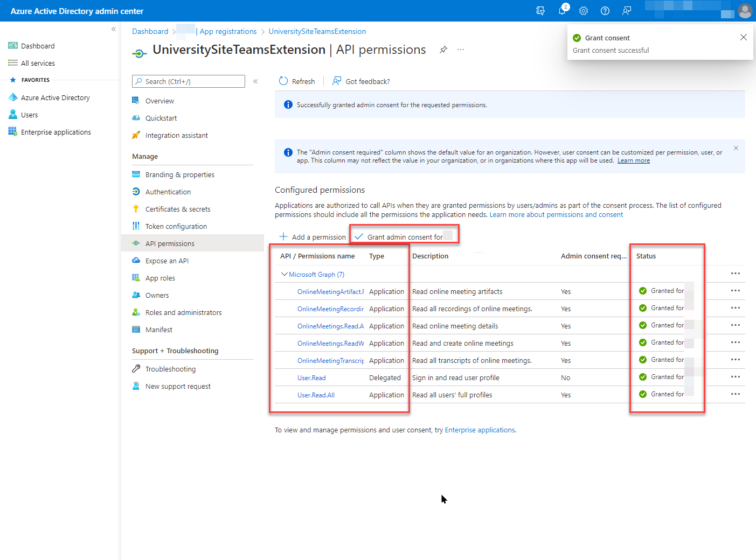The width and height of the screenshot is (756, 560).
Task: Select API permissions menu item
Action: 192,243
